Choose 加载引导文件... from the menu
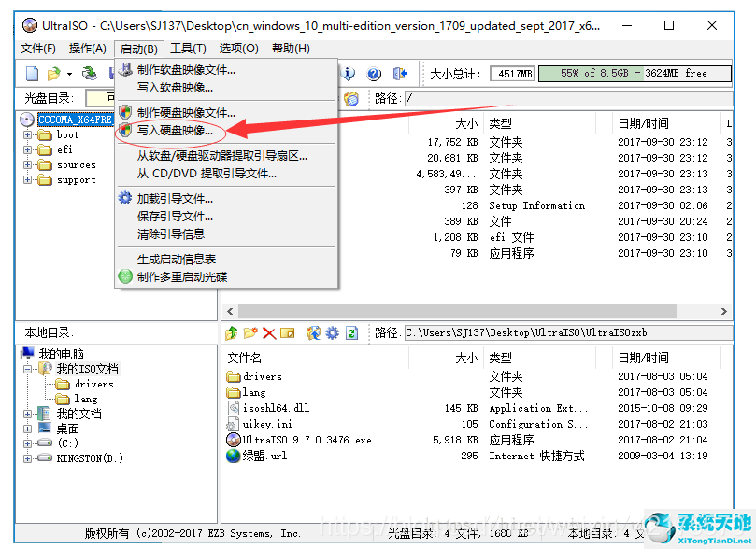Screen dimensions: 756x549 175,199
